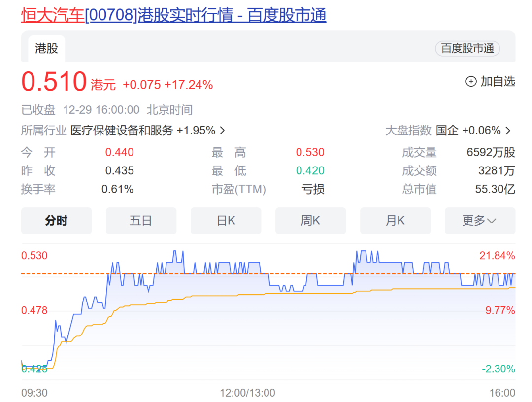The image size is (532, 402).
Task: Switch to the 月K chart tab
Action: click(x=395, y=221)
